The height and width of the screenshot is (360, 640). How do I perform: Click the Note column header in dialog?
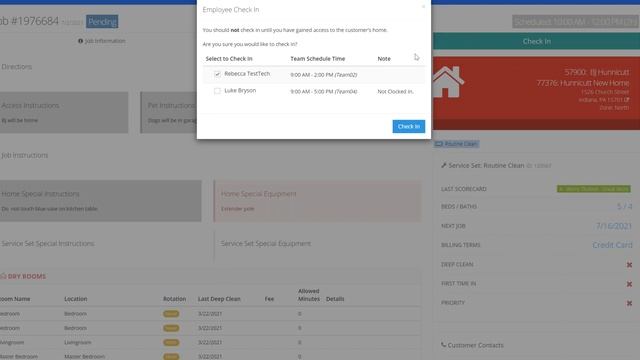coord(384,59)
